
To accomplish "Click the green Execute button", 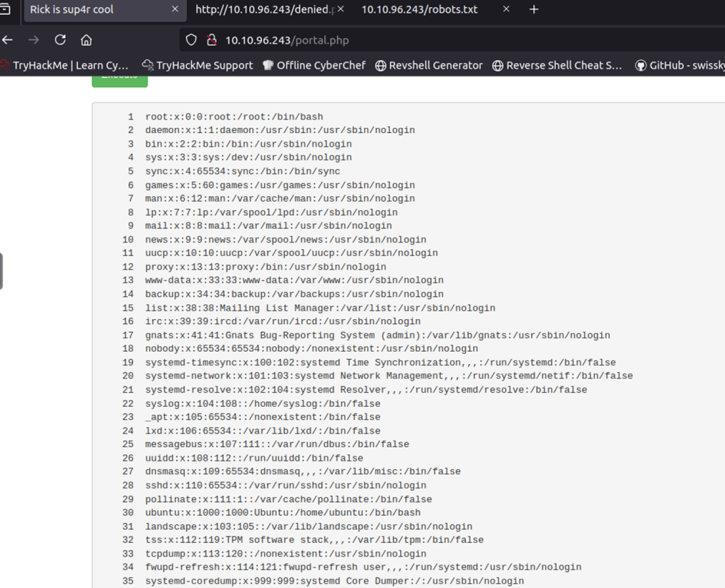I will click(120, 78).
